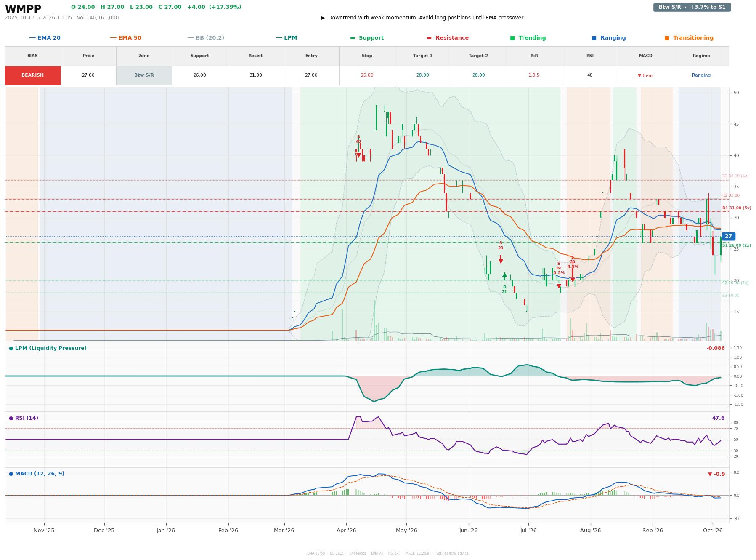
Task: Click the EMA 20 legend entry
Action: (45, 38)
